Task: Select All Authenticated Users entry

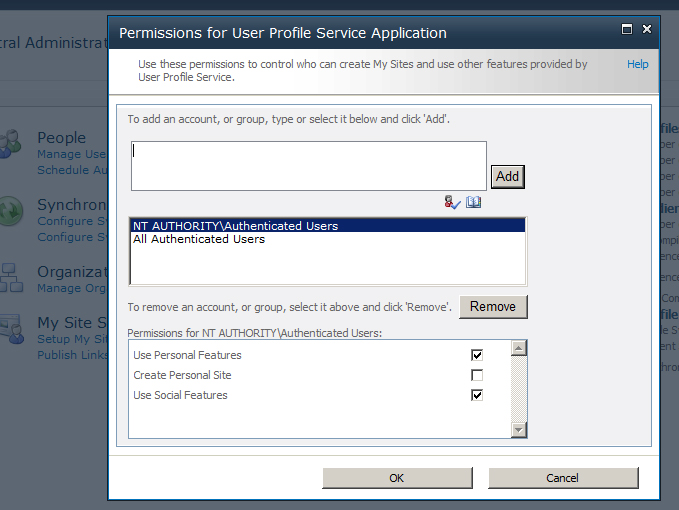Action: 199,239
